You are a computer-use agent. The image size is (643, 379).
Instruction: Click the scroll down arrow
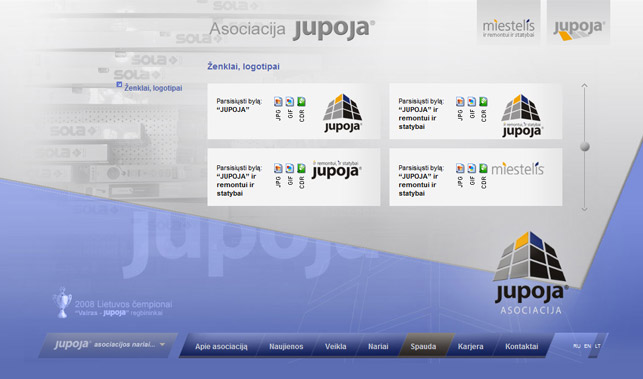coord(584,209)
